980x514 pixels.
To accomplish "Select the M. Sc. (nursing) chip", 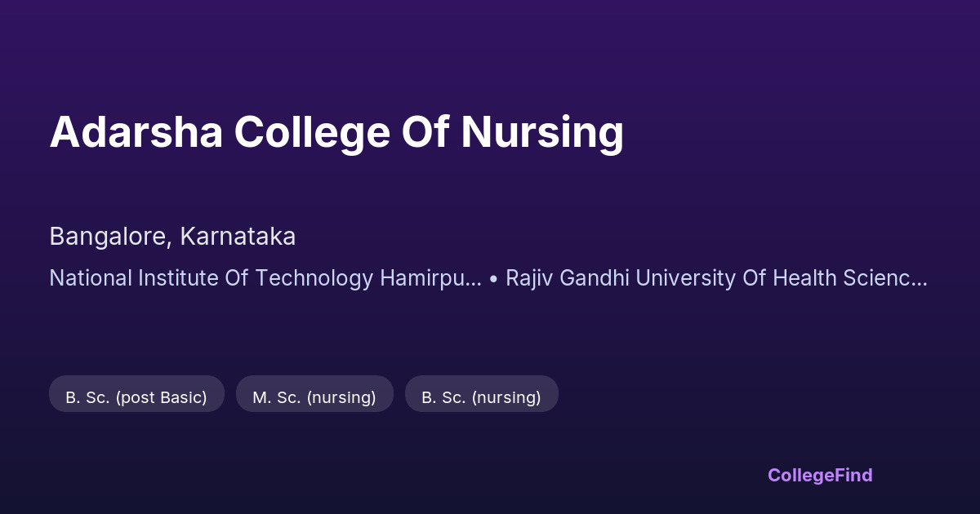I will click(314, 397).
